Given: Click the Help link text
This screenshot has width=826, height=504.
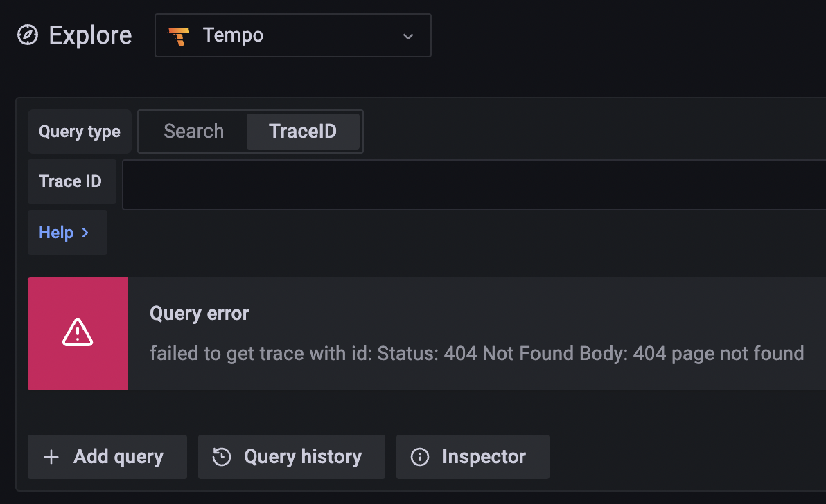Looking at the screenshot, I should coord(56,233).
